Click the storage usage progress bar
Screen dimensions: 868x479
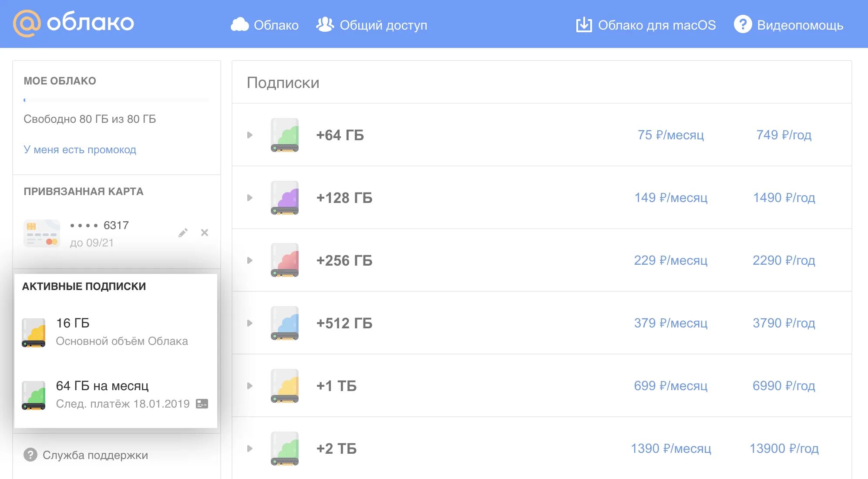click(x=116, y=100)
